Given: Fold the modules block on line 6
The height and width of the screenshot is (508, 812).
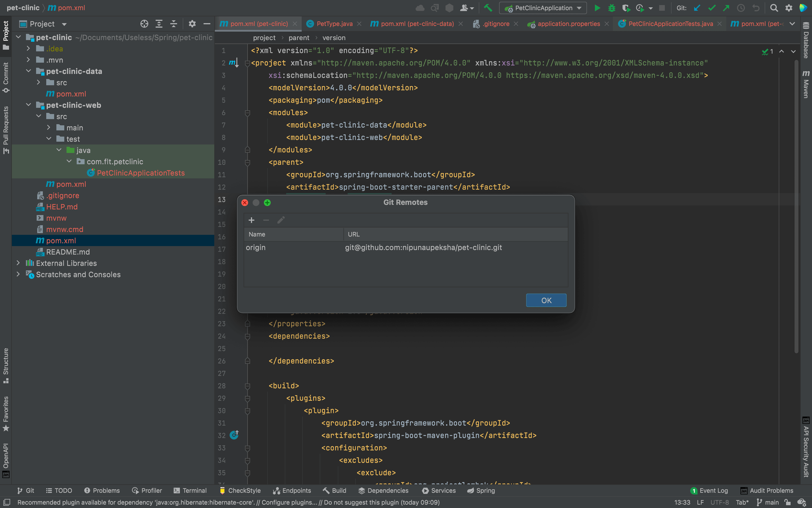Looking at the screenshot, I should coord(247,113).
